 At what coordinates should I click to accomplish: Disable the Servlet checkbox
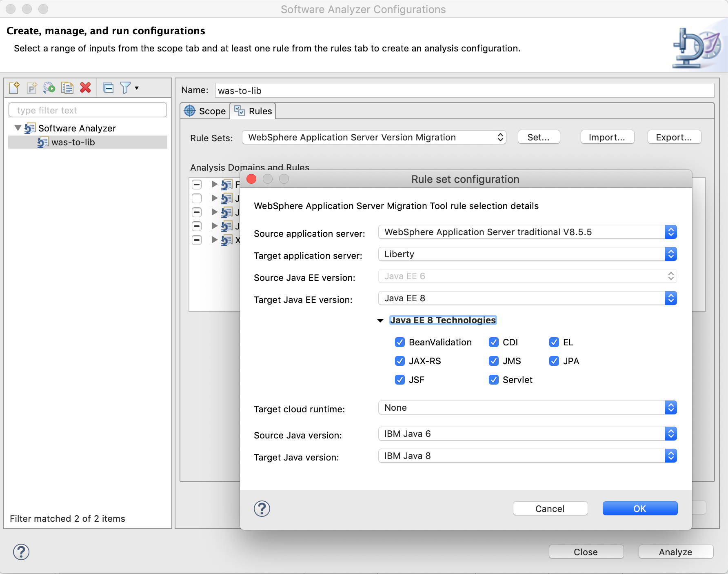point(494,380)
